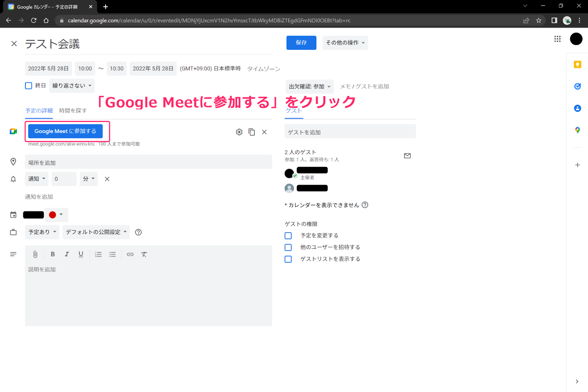Open the Google apps grid
Viewport: 588px width, 392px height.
(x=557, y=39)
